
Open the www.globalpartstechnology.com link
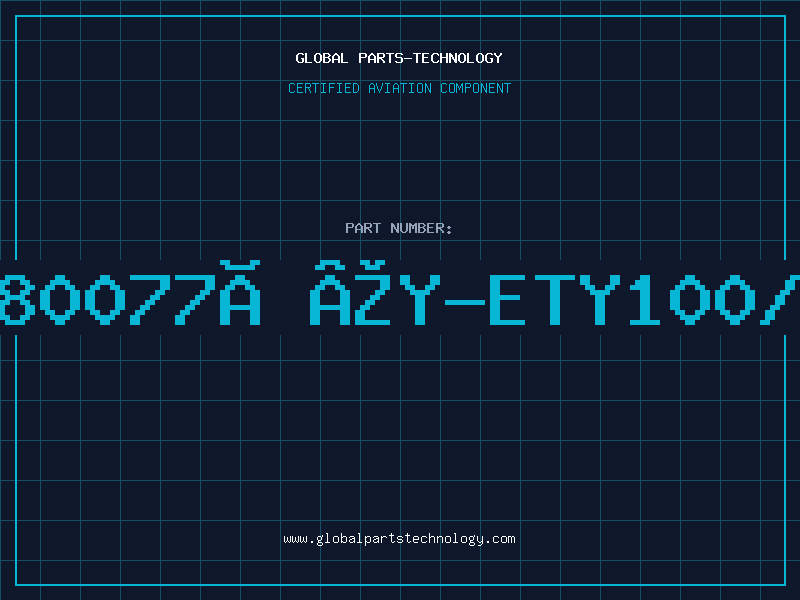point(399,539)
